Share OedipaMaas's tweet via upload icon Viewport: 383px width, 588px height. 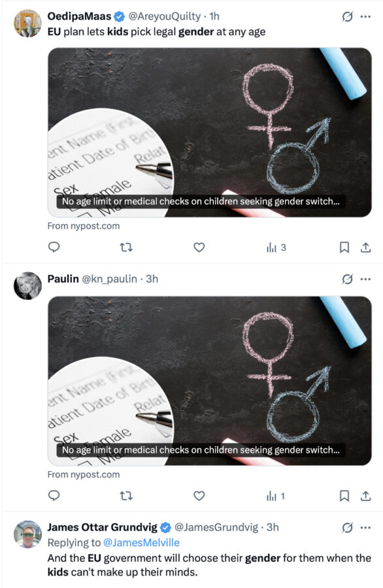click(366, 248)
